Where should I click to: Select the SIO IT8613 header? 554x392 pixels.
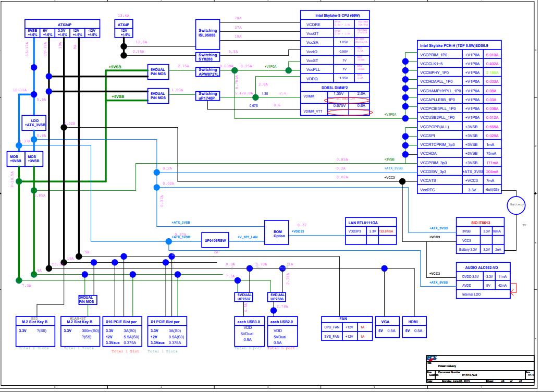[x=480, y=223]
